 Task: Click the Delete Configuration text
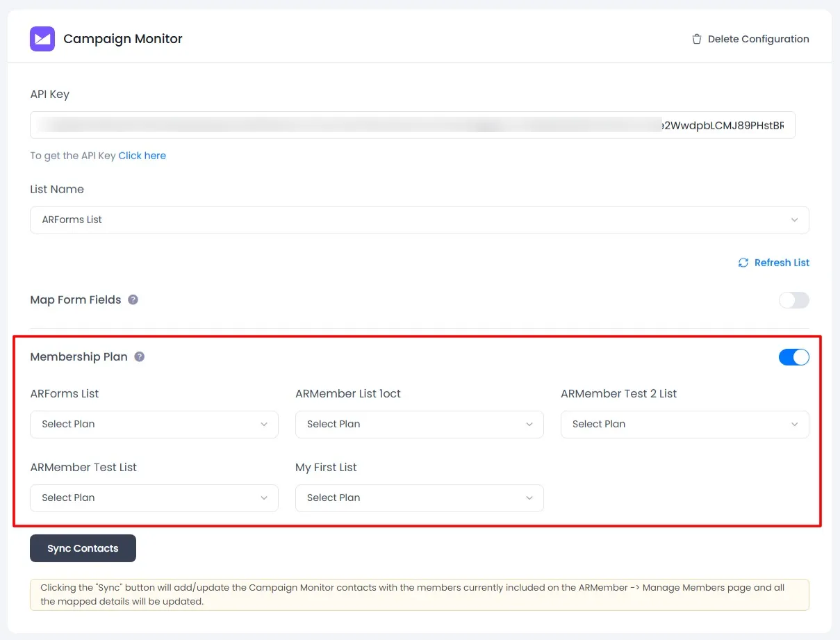[758, 40]
